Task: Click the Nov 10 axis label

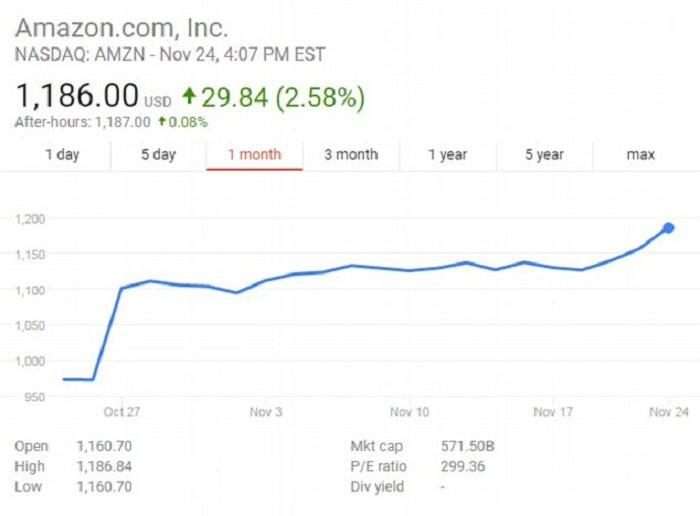Action: click(409, 412)
